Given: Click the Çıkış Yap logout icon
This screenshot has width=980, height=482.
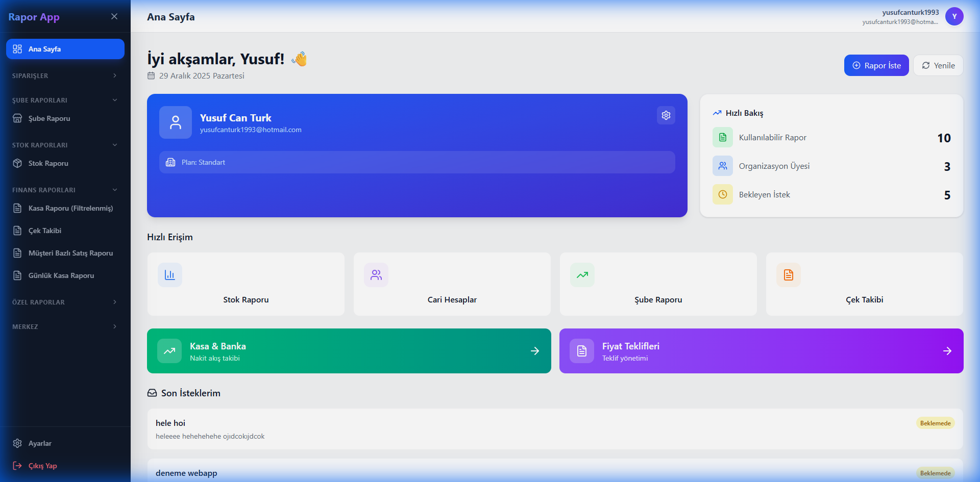Looking at the screenshot, I should pos(17,466).
